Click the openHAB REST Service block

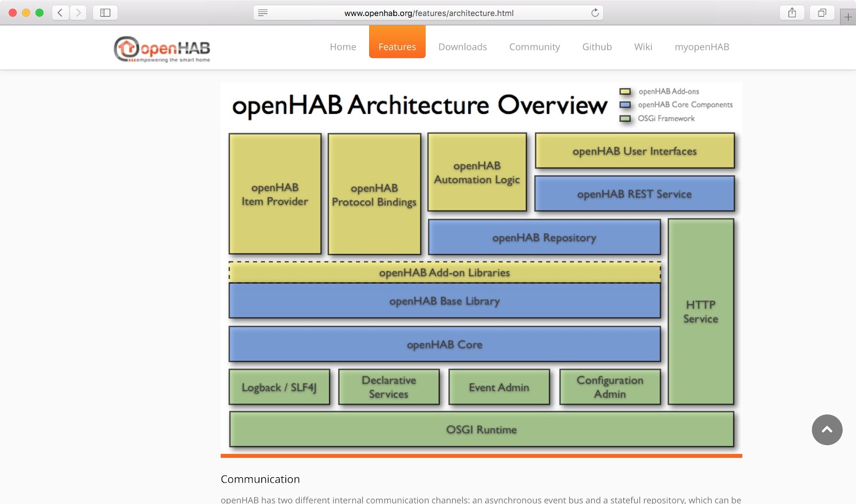(x=635, y=194)
